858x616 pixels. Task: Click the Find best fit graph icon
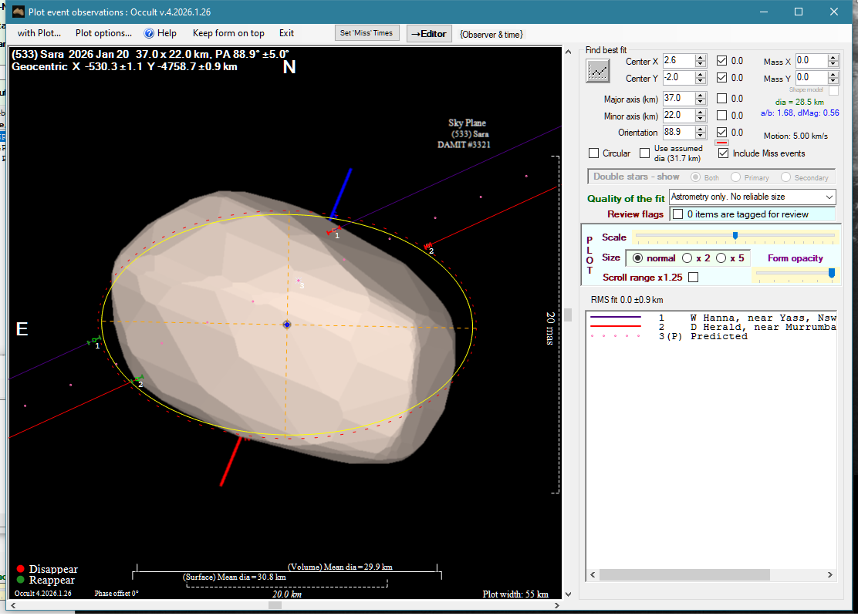[598, 71]
